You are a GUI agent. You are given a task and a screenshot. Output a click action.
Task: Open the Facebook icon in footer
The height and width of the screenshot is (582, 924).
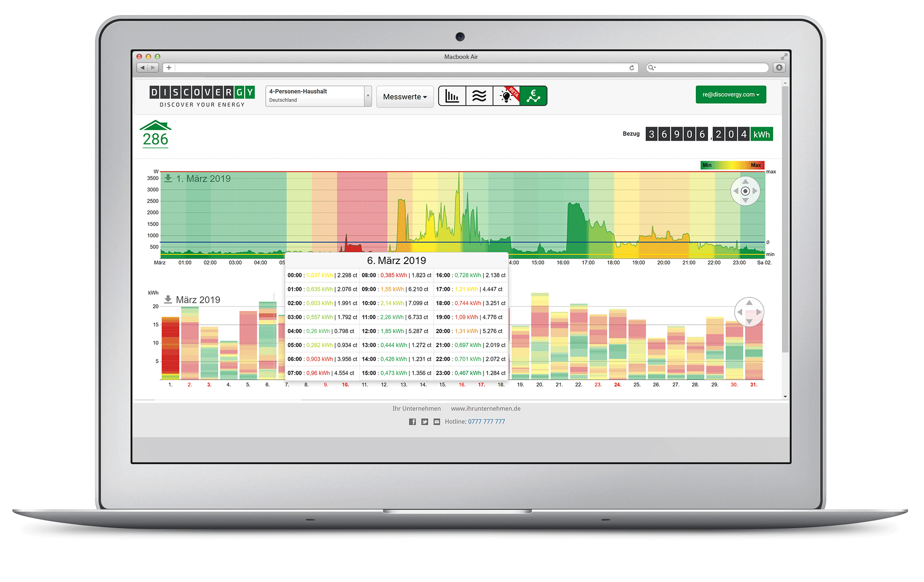412,422
